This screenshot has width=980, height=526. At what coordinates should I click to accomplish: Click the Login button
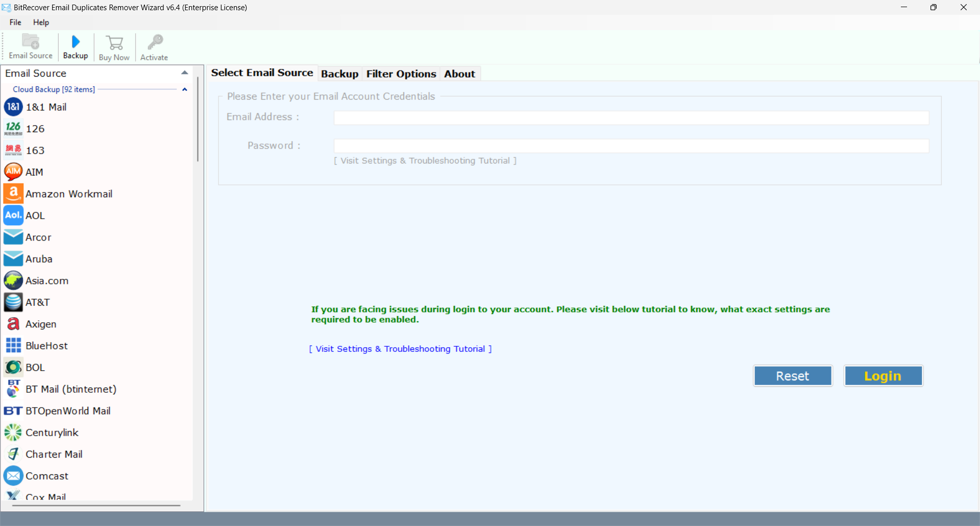point(883,376)
